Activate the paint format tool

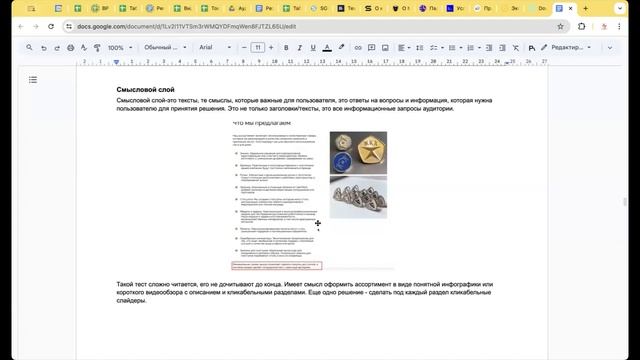click(97, 48)
